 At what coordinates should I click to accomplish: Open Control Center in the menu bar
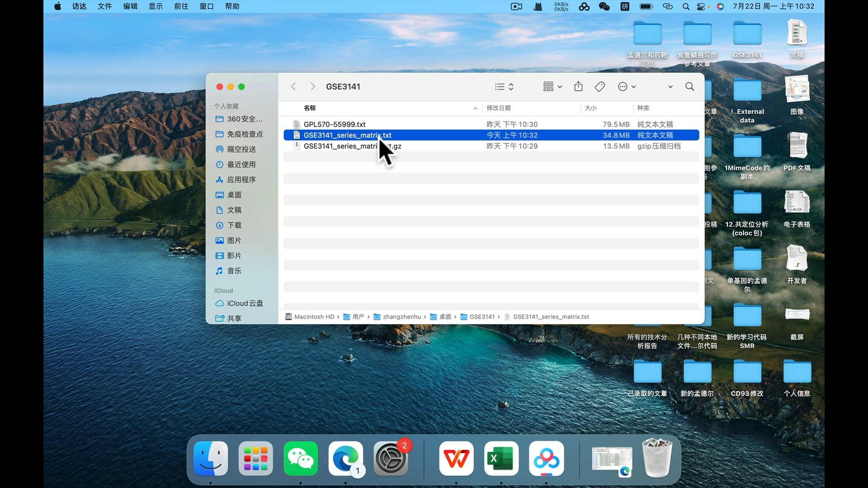click(701, 6)
